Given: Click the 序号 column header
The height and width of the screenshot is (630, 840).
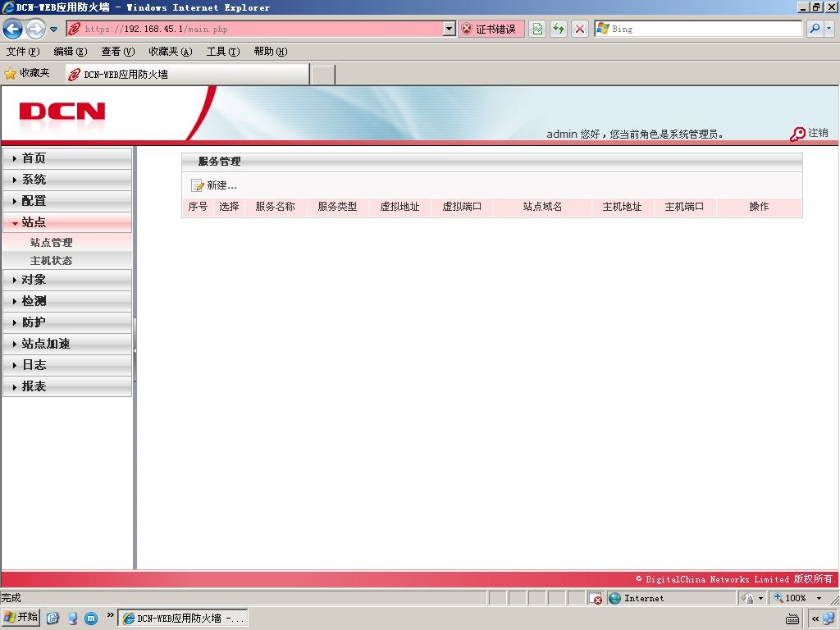Looking at the screenshot, I should tap(198, 206).
